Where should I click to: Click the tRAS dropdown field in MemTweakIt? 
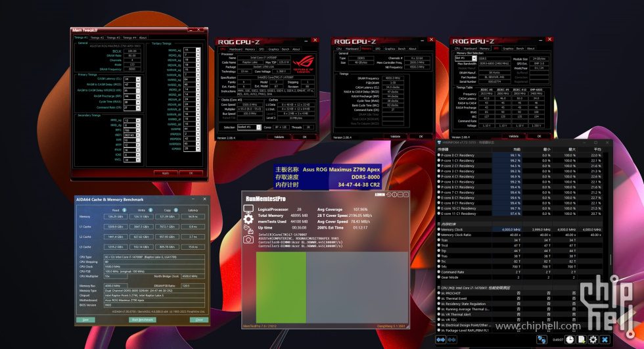click(x=132, y=103)
